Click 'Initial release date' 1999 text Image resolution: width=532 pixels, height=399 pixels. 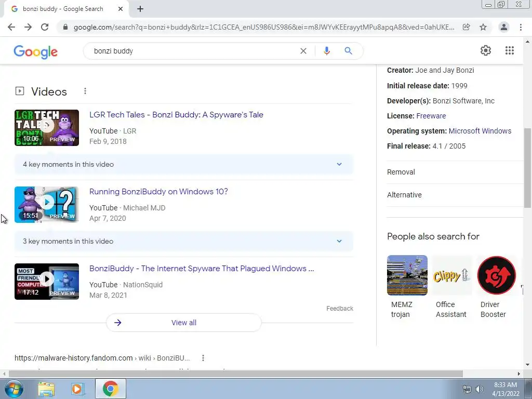coord(427,86)
